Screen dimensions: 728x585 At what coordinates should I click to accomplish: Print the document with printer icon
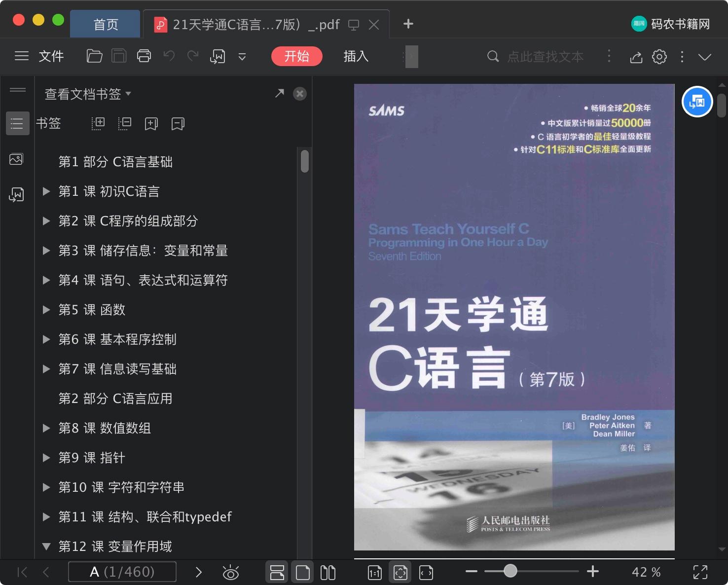click(144, 56)
